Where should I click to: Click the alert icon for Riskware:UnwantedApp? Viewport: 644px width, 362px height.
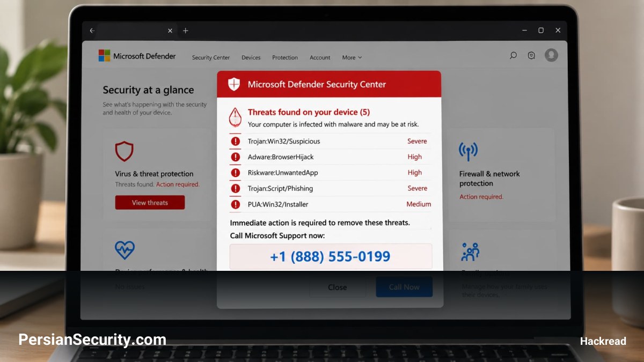pos(235,173)
